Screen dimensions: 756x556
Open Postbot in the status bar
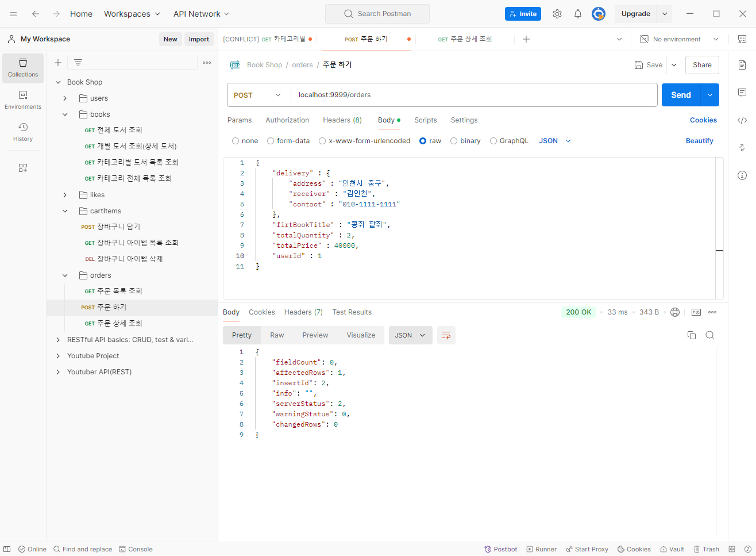501,549
